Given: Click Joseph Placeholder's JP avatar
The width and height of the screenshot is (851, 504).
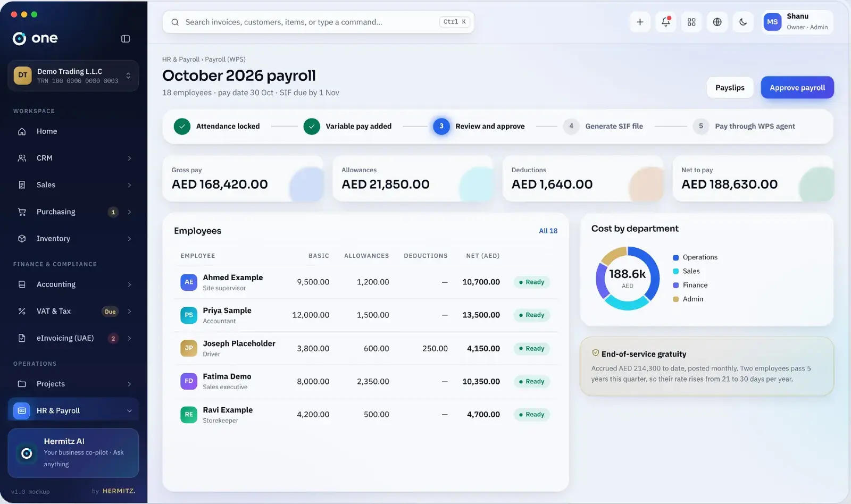Looking at the screenshot, I should point(189,348).
